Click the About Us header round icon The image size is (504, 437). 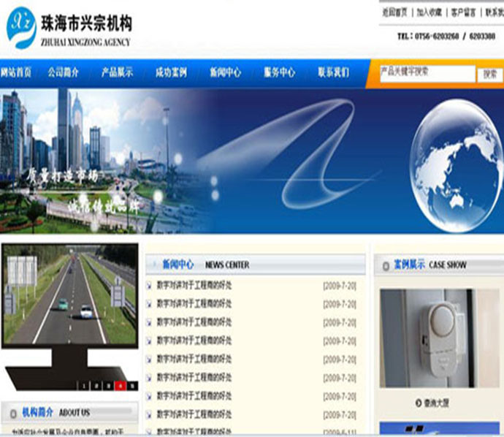(12, 412)
